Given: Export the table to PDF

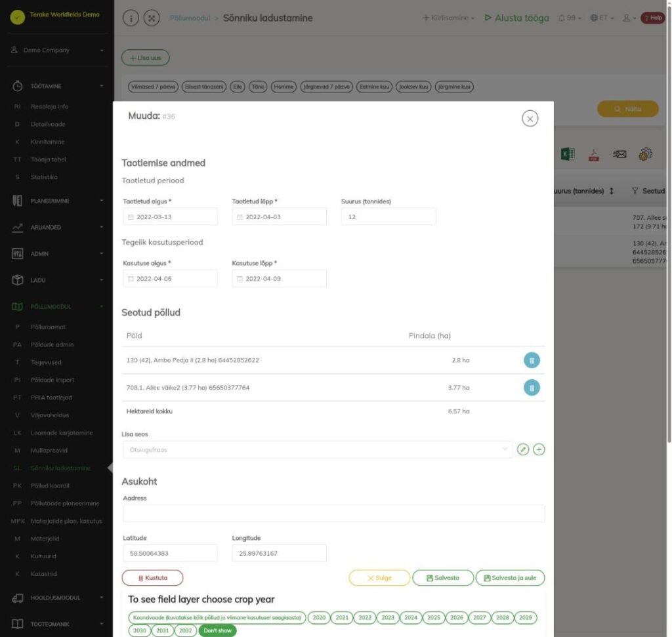Looking at the screenshot, I should tap(593, 154).
